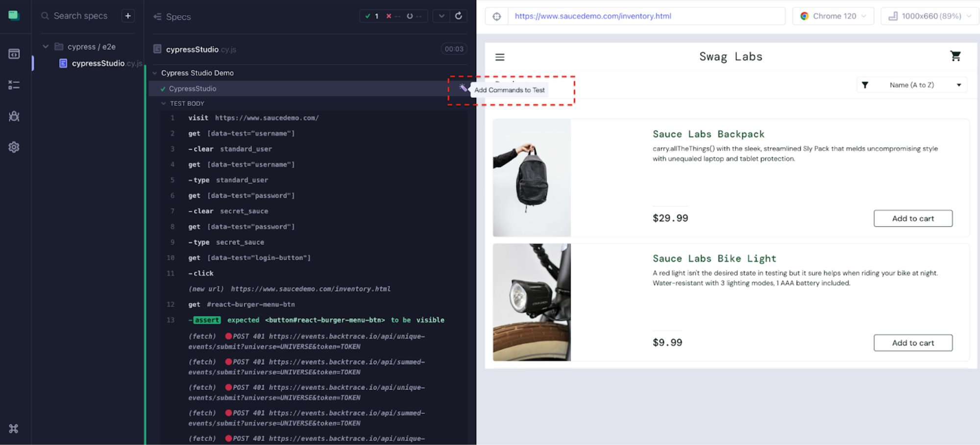Click the new spec plus button

(x=128, y=16)
